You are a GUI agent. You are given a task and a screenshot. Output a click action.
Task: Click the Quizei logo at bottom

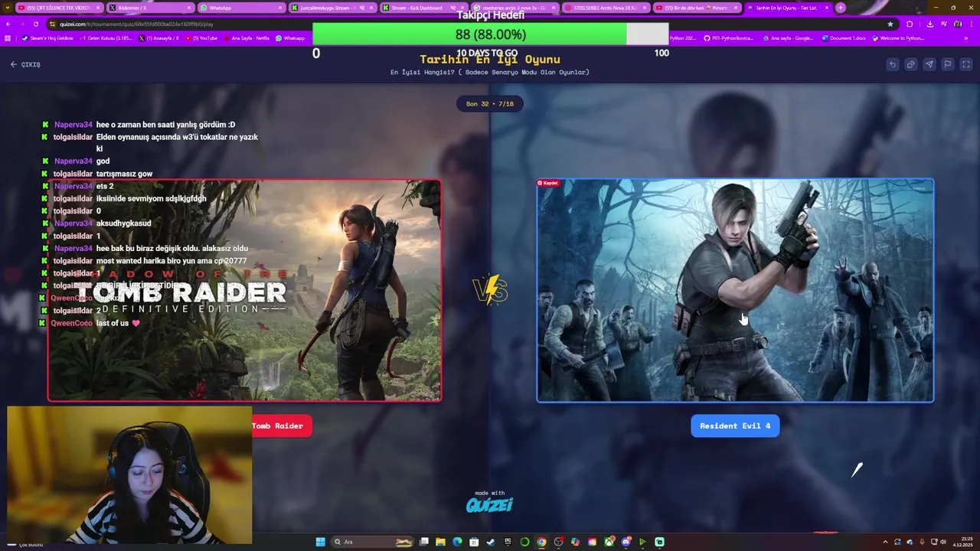point(490,504)
